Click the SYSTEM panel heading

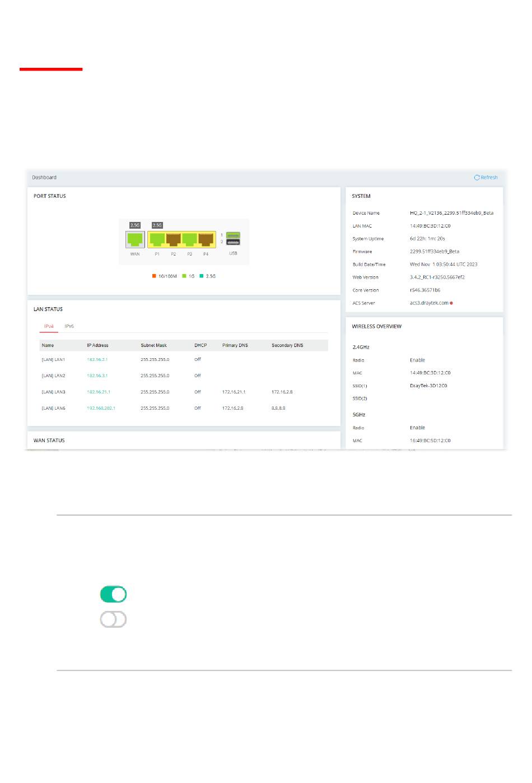point(361,196)
